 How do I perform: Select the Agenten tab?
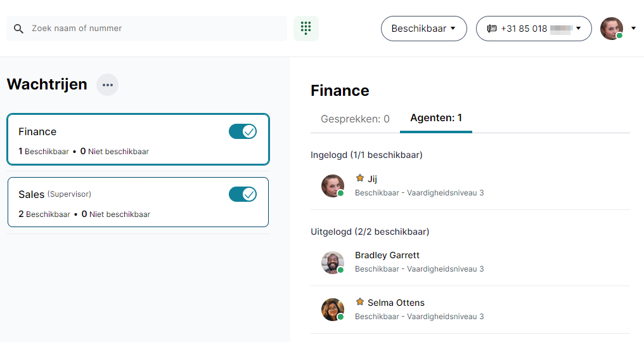(436, 118)
